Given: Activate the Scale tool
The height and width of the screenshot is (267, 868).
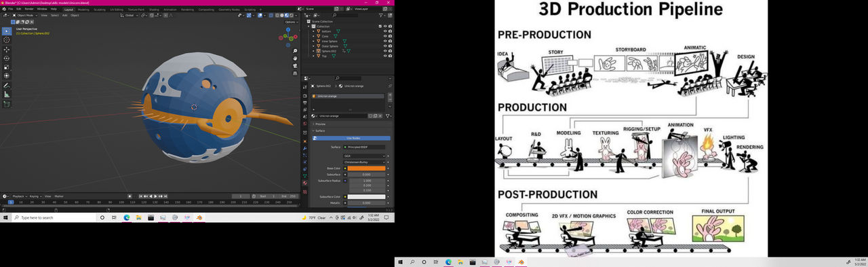Looking at the screenshot, I should click(7, 67).
